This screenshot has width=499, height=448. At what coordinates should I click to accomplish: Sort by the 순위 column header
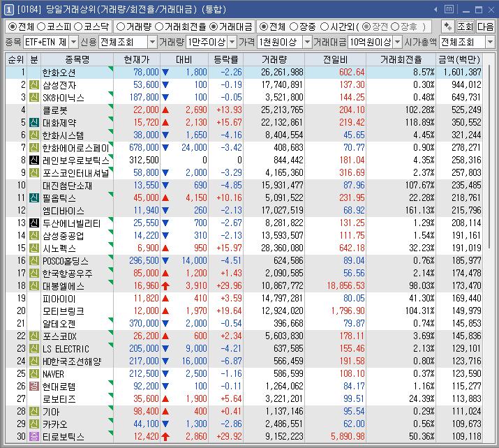pyautogui.click(x=16, y=59)
